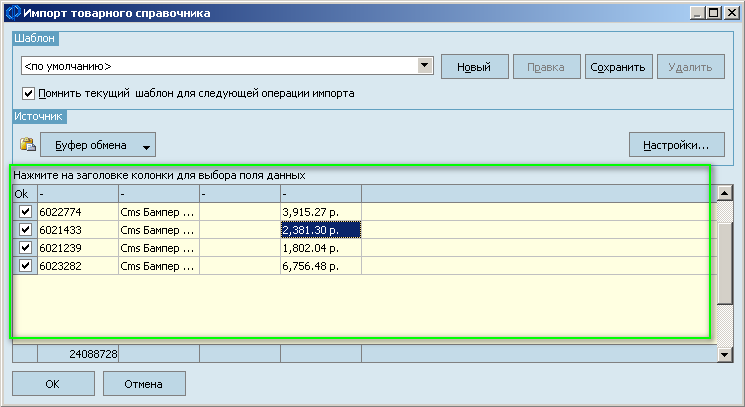Click the Ok column header
745x407 pixels.
coord(25,194)
